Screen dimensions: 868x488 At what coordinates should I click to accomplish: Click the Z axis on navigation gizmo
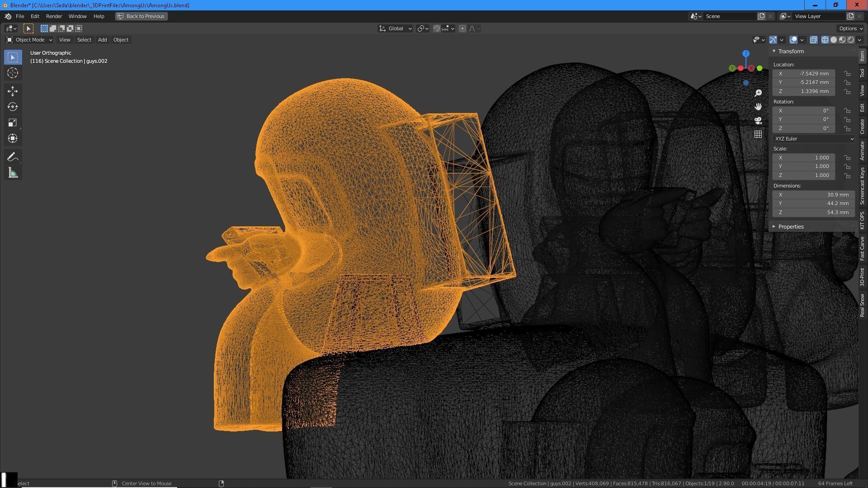click(x=746, y=54)
